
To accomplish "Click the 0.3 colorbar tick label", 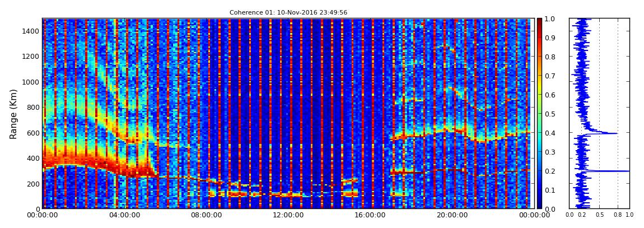I will (x=549, y=152).
